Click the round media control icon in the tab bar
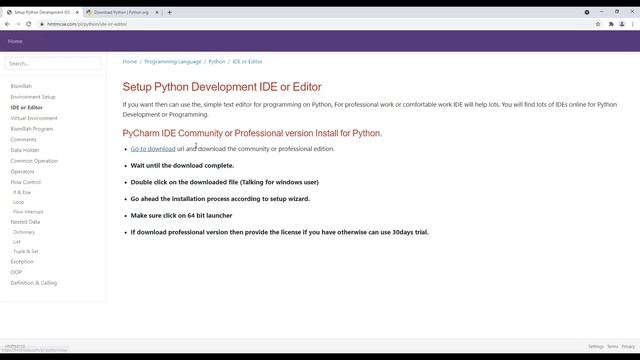The height and width of the screenshot is (360, 640). point(587,12)
